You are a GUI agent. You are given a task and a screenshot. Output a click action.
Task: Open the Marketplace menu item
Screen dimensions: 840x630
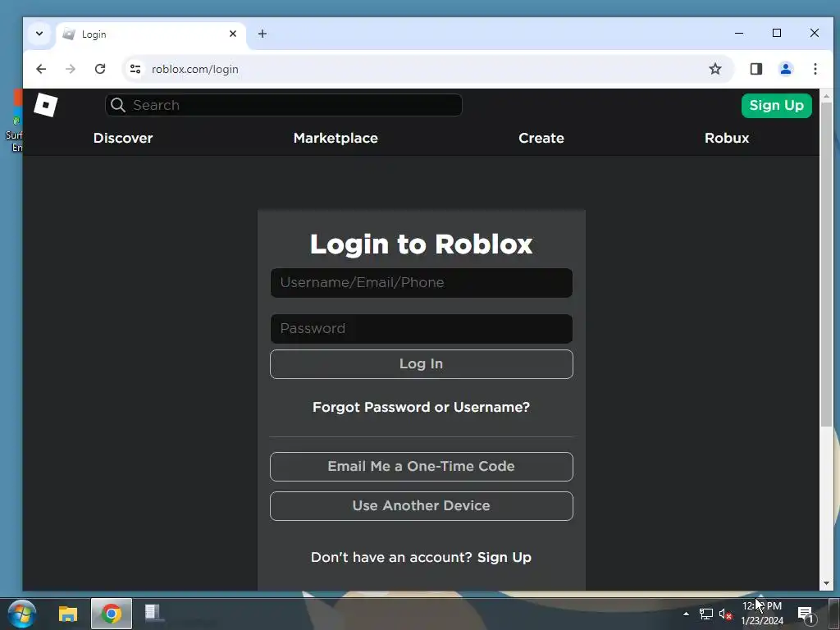336,138
